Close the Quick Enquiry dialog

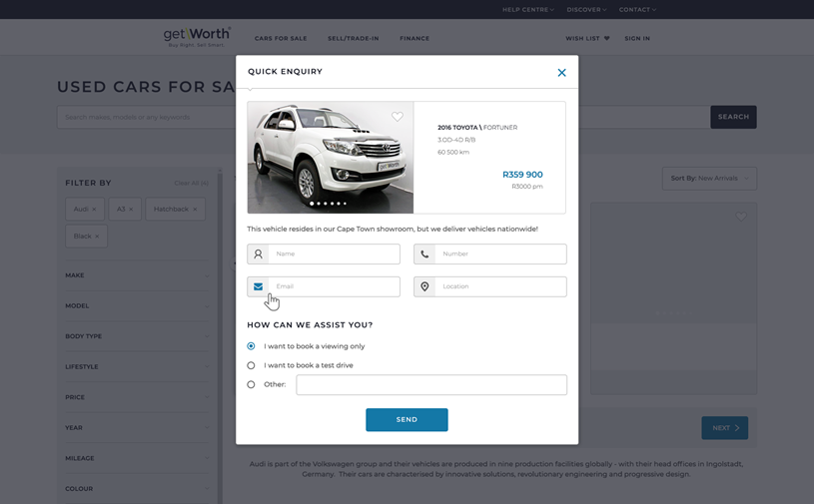click(561, 73)
